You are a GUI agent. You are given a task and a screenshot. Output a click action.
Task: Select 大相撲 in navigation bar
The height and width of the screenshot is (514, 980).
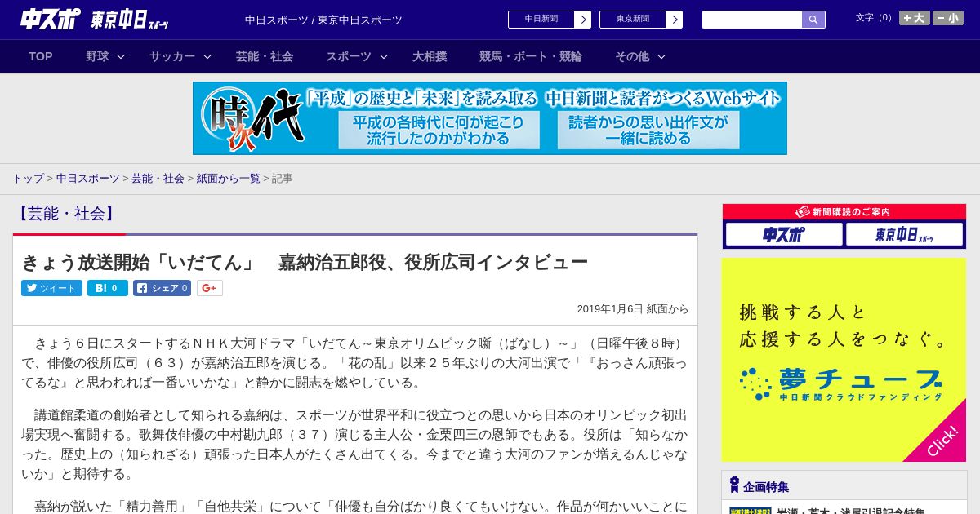430,56
